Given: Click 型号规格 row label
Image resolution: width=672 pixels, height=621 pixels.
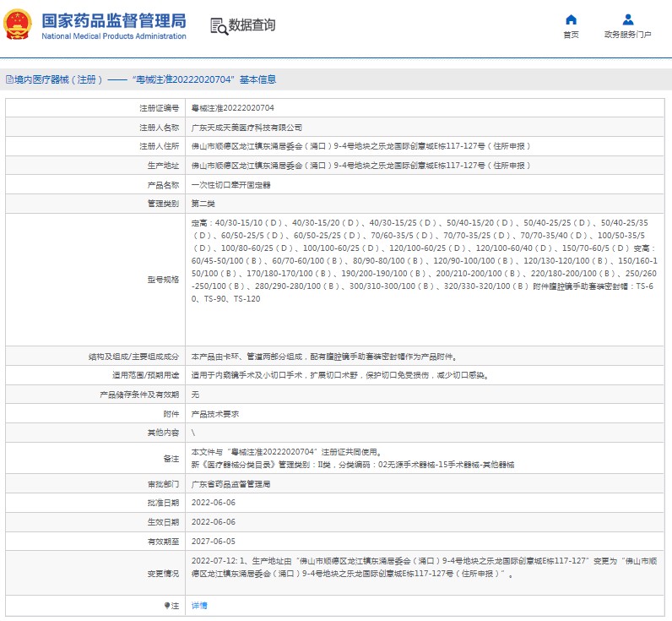Looking at the screenshot, I should (x=163, y=280).
